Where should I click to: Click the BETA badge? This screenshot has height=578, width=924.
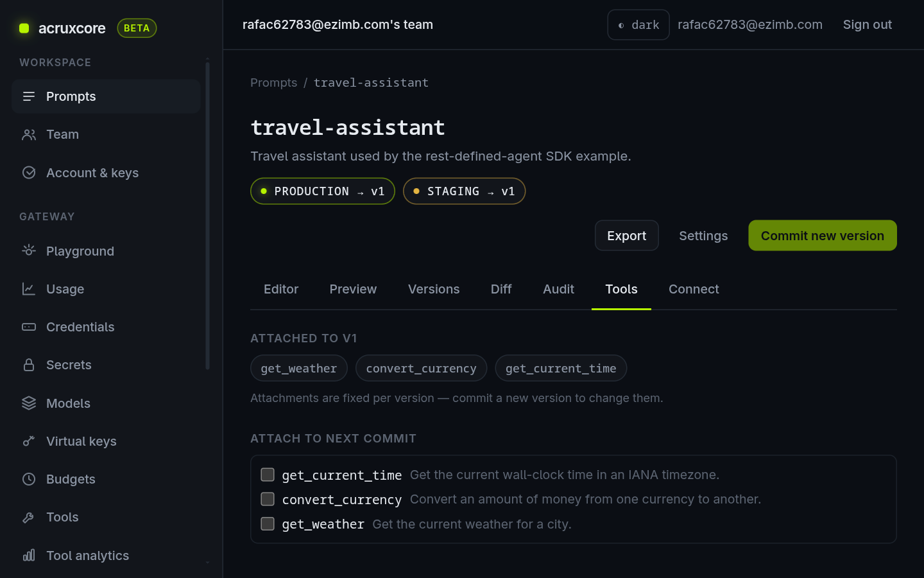click(137, 28)
